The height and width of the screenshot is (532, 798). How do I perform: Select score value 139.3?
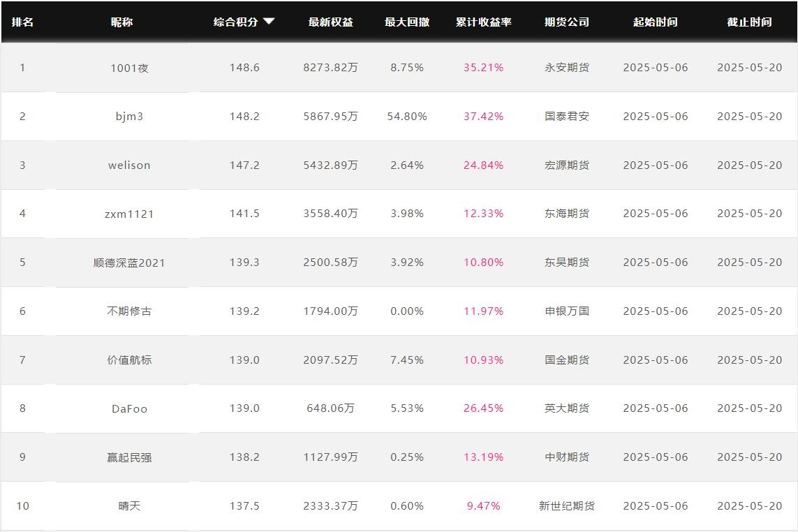244,263
